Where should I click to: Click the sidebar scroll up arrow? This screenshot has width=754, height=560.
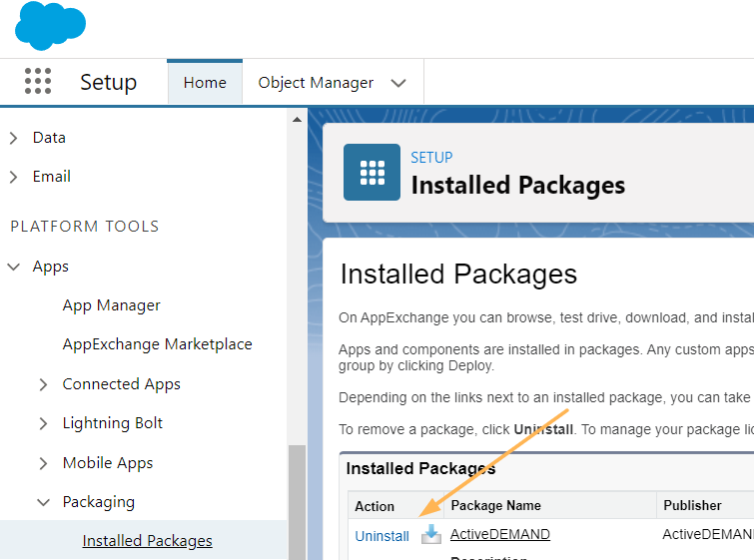[298, 119]
